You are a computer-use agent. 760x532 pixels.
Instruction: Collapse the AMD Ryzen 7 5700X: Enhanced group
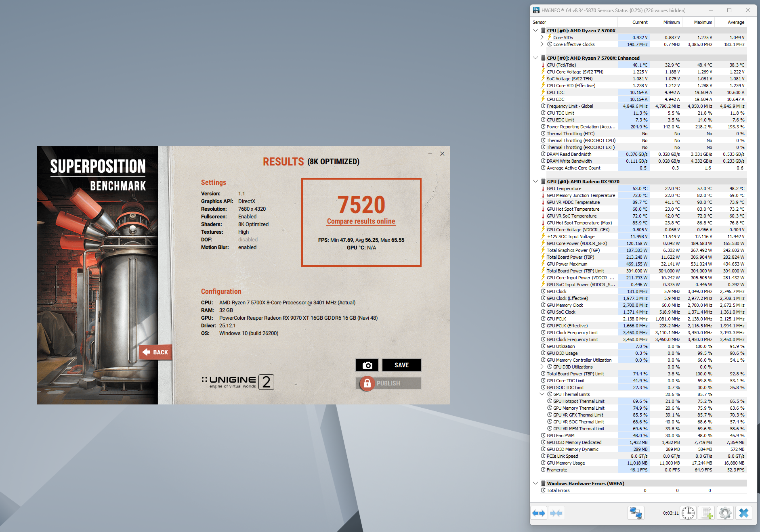pos(535,58)
